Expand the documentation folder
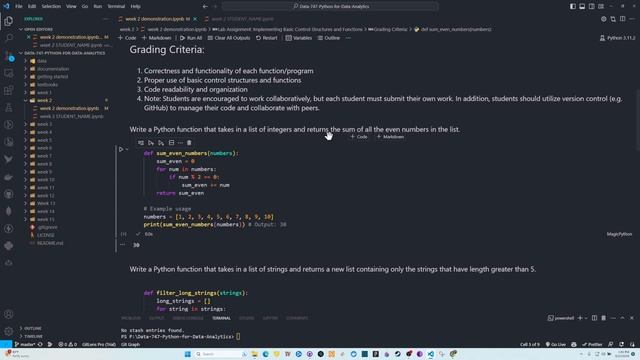The image size is (640, 360). point(53,69)
